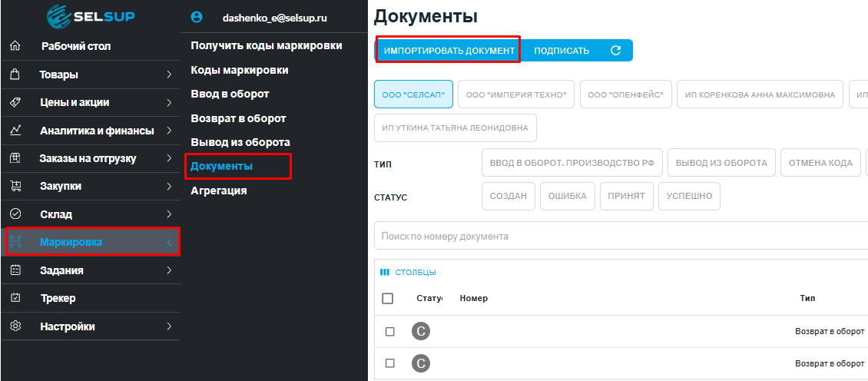
Task: Expand the Заказы на отгрузку chevron
Action: [x=168, y=158]
